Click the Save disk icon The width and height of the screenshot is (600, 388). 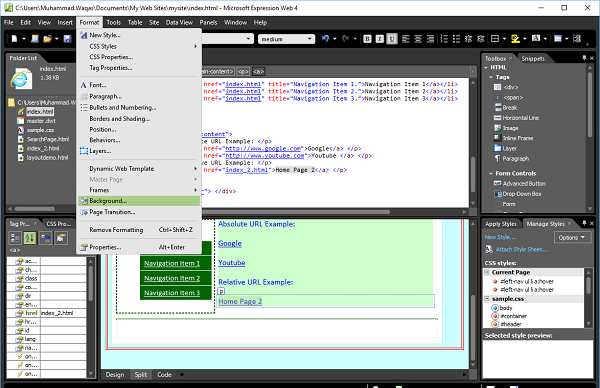click(x=67, y=39)
